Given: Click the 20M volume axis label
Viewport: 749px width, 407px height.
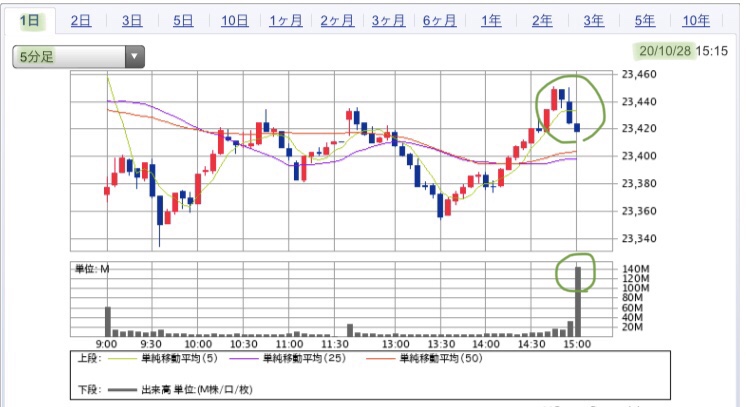Looking at the screenshot, I should (x=632, y=327).
